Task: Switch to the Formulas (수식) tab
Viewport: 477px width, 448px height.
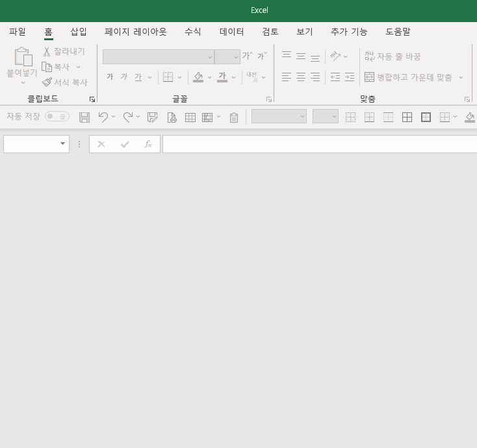Action: pyautogui.click(x=193, y=32)
